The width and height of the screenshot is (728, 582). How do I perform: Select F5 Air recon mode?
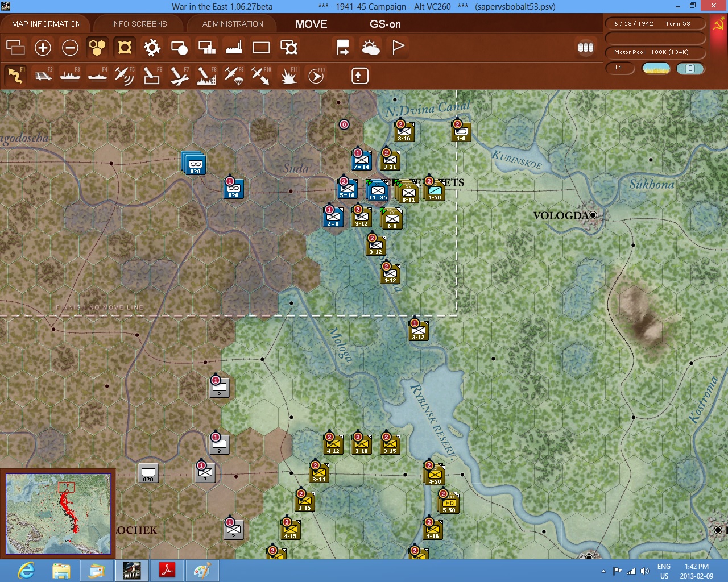coord(125,76)
